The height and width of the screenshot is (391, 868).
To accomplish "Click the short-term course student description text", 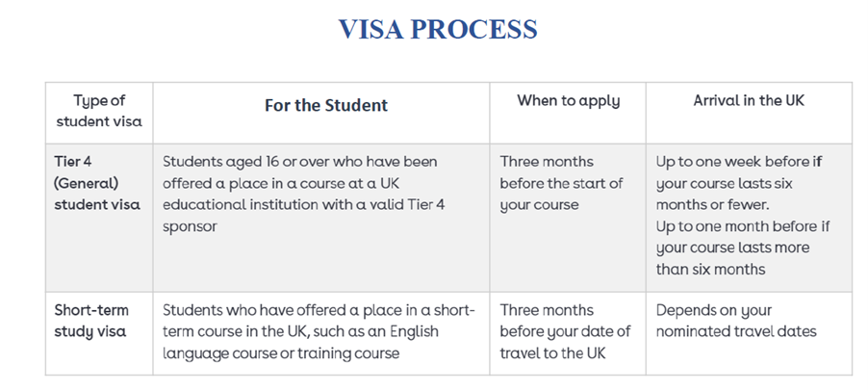I will click(319, 331).
